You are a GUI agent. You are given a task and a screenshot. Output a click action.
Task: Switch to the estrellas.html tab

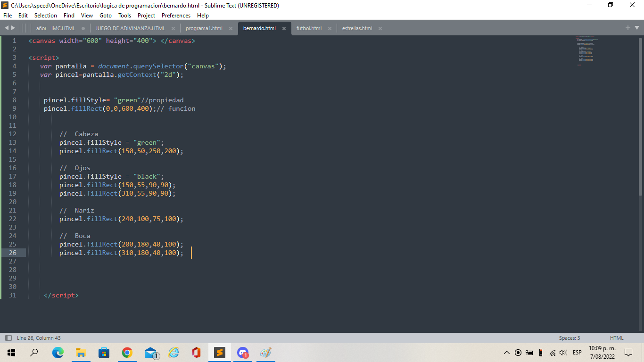[357, 28]
